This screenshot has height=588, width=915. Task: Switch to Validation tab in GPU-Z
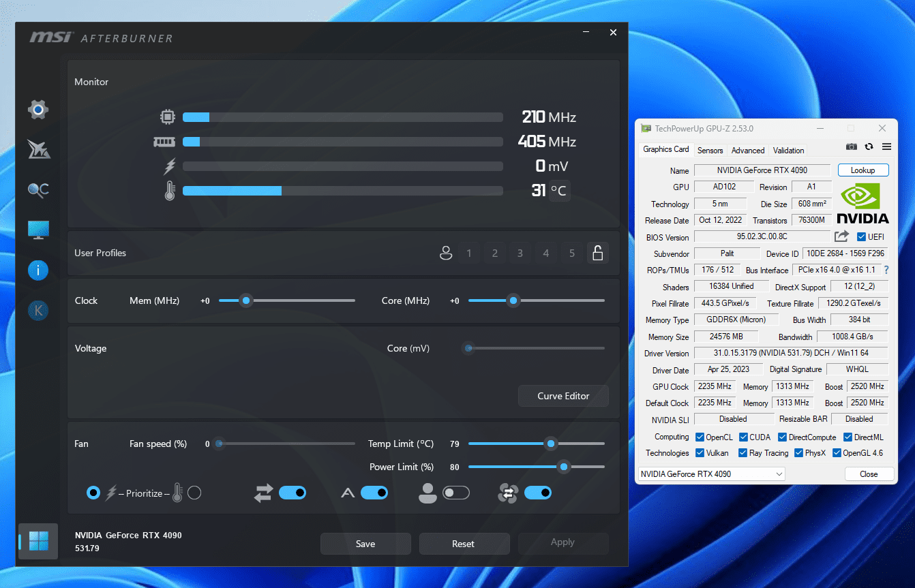pyautogui.click(x=789, y=151)
